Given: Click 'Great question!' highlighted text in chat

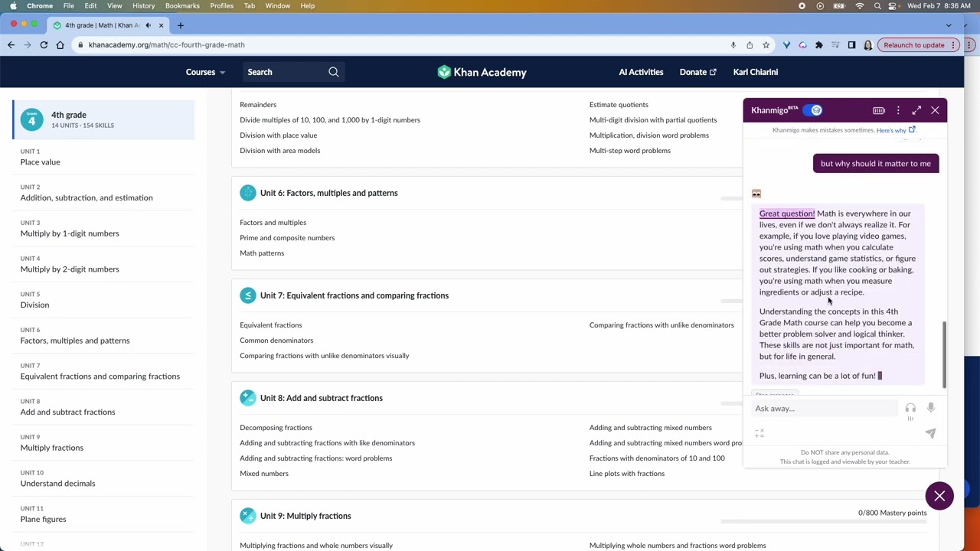Looking at the screenshot, I should pos(787,214).
